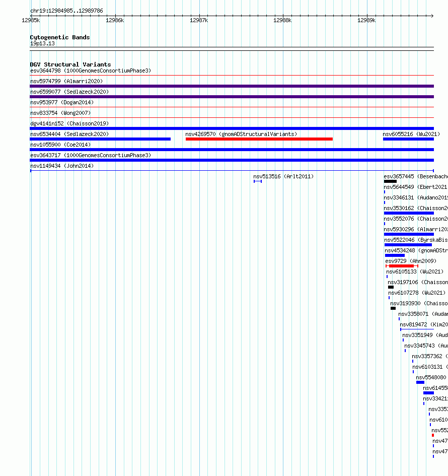Select the DGV Structural Variants track title
448x476 pixels.
(70, 64)
